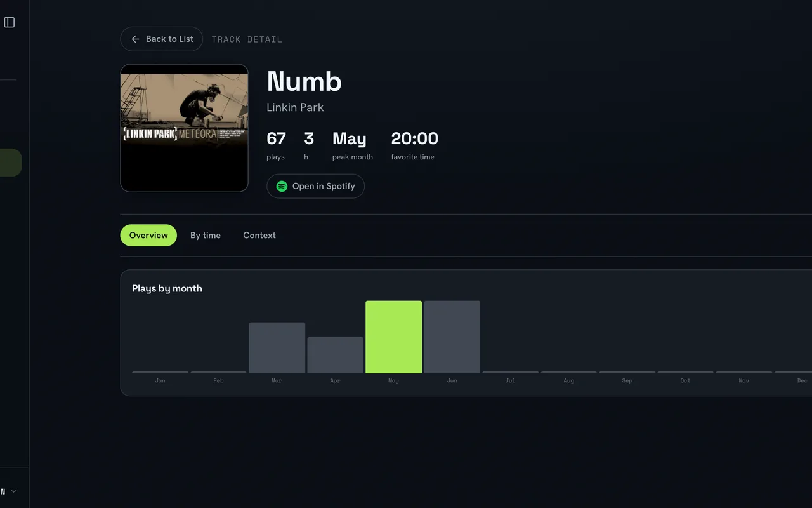Click the Meteora album cover

[x=184, y=128]
